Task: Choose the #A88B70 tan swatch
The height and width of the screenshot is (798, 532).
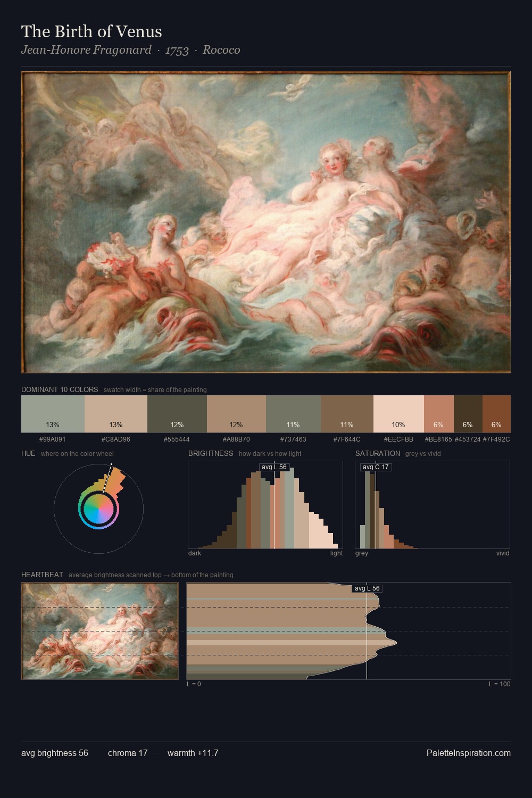Action: pyautogui.click(x=236, y=414)
